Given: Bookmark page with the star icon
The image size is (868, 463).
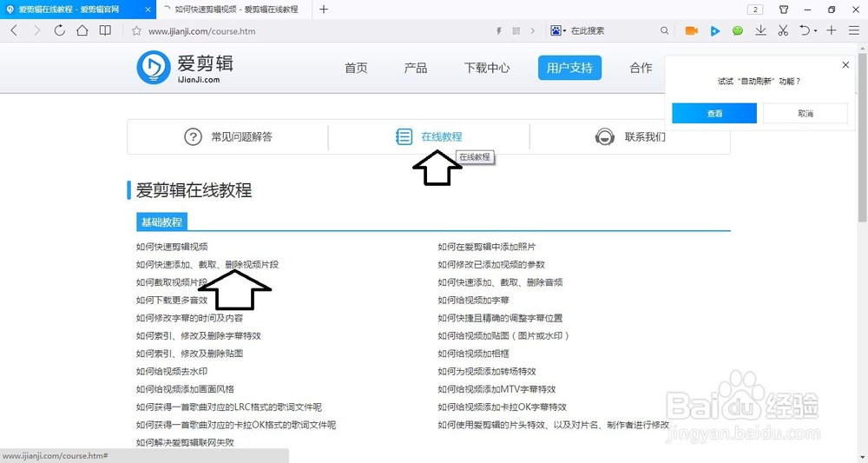Looking at the screenshot, I should pos(136,31).
